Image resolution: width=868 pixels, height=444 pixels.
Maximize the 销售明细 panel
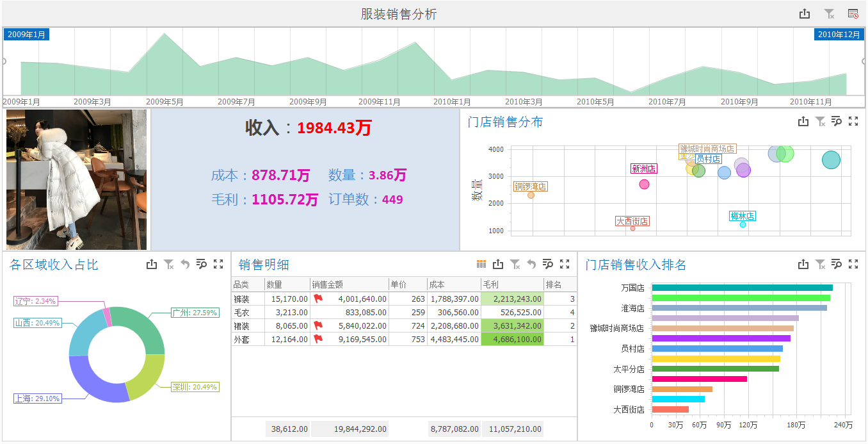(565, 264)
